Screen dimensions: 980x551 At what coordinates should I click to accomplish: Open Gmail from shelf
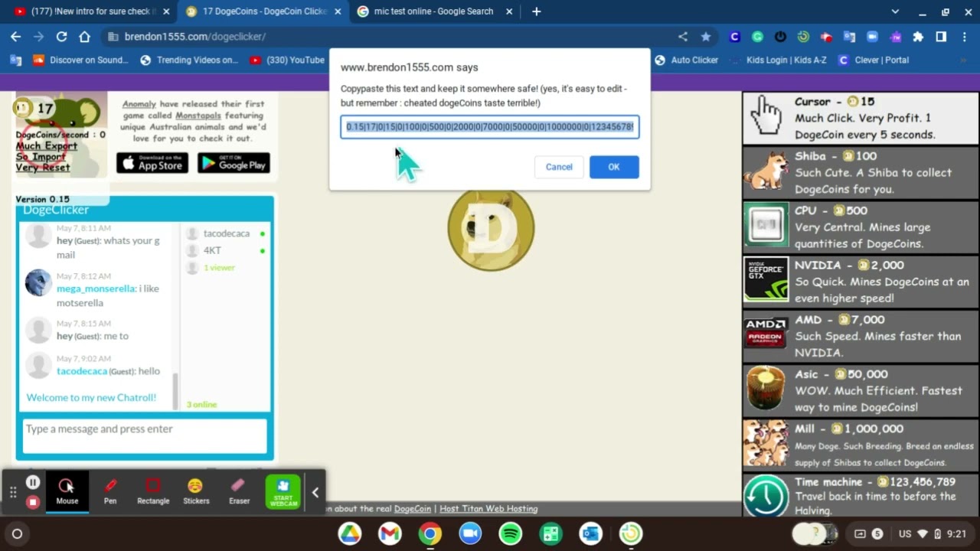pyautogui.click(x=390, y=533)
